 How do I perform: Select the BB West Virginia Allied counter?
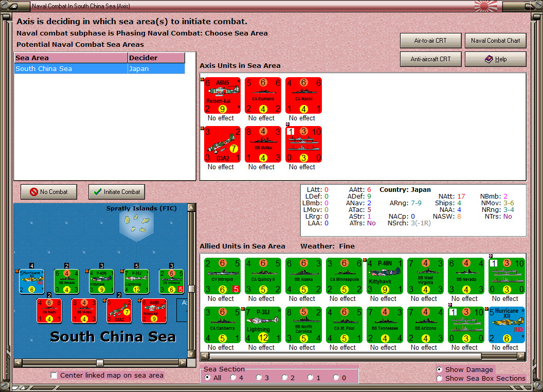[x=425, y=276]
